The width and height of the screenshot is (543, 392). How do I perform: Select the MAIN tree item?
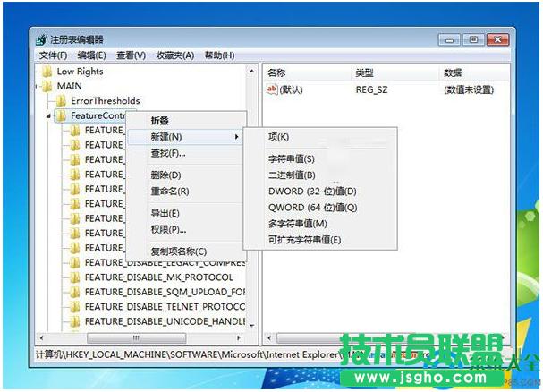(x=69, y=86)
